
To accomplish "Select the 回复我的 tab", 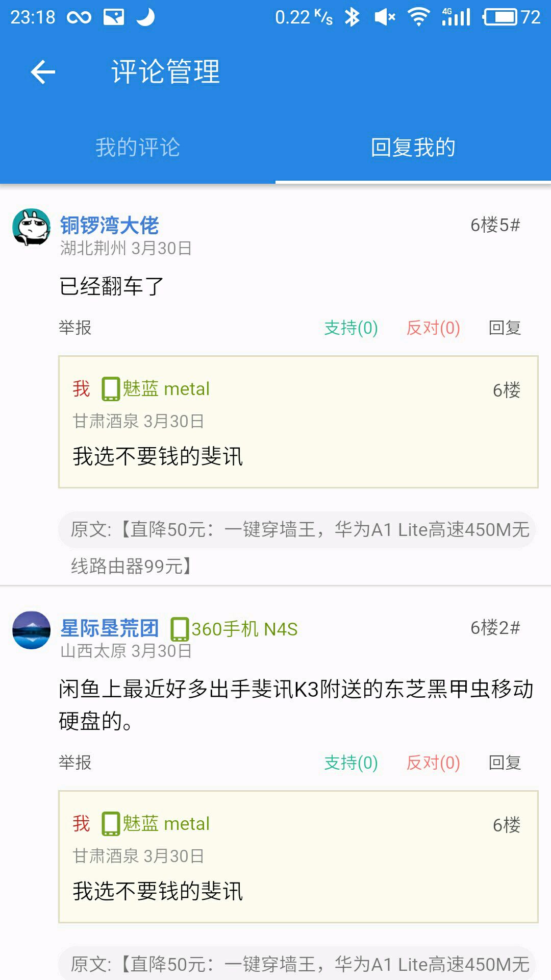I will tap(413, 147).
